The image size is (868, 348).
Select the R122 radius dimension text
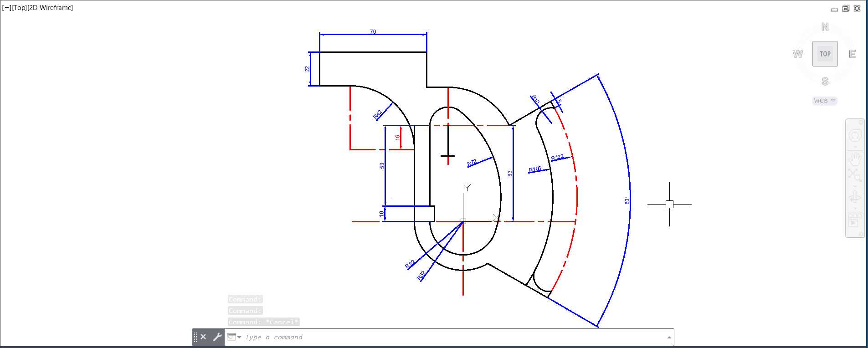coord(557,158)
